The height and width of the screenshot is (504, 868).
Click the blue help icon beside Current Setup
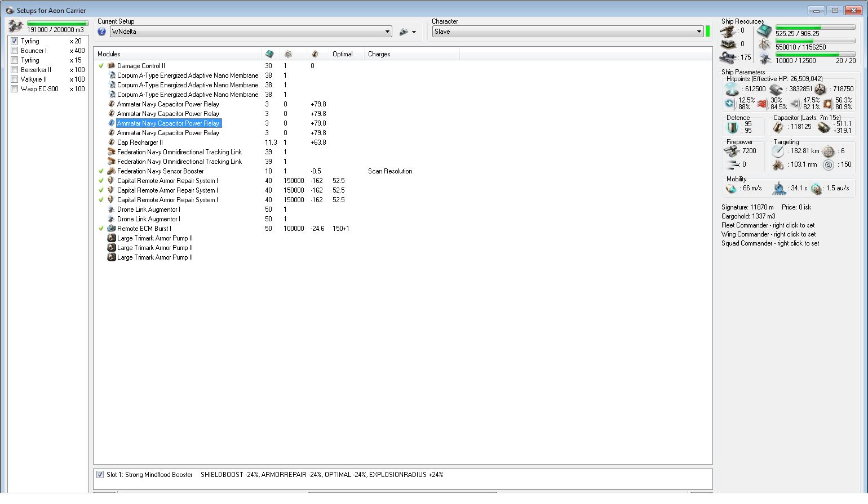pyautogui.click(x=102, y=32)
